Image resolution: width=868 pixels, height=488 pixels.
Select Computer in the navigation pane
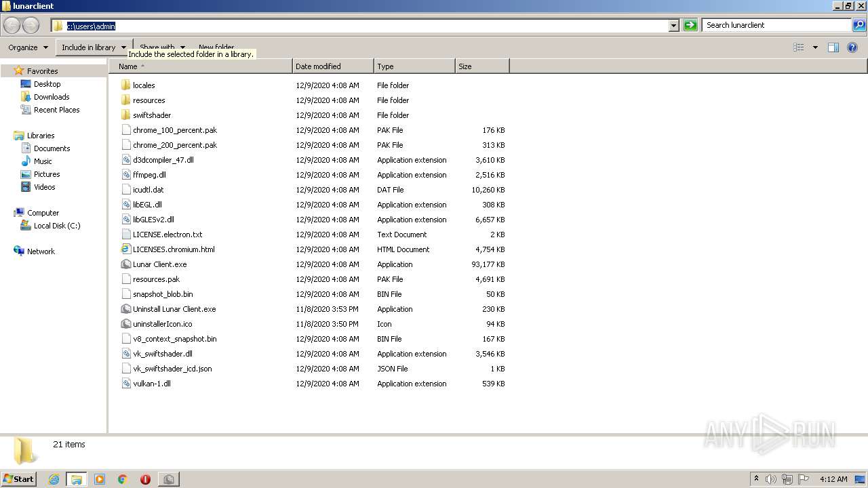click(x=43, y=213)
